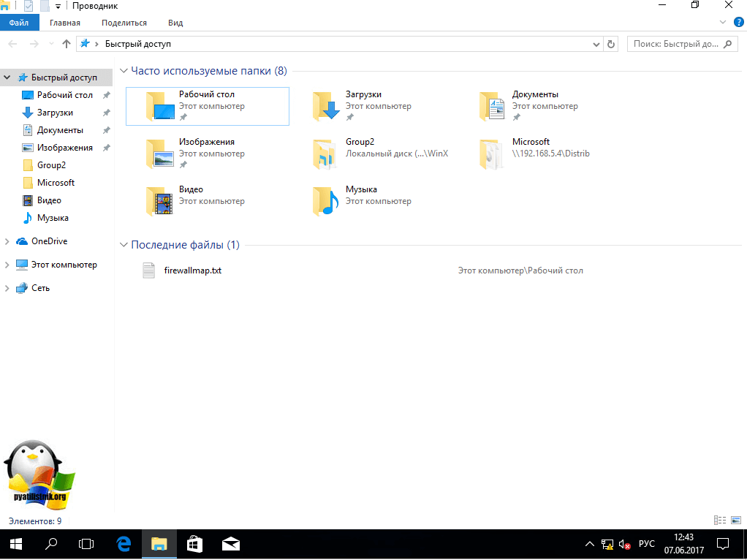
Task: Go up one level arrow
Action: point(67,44)
